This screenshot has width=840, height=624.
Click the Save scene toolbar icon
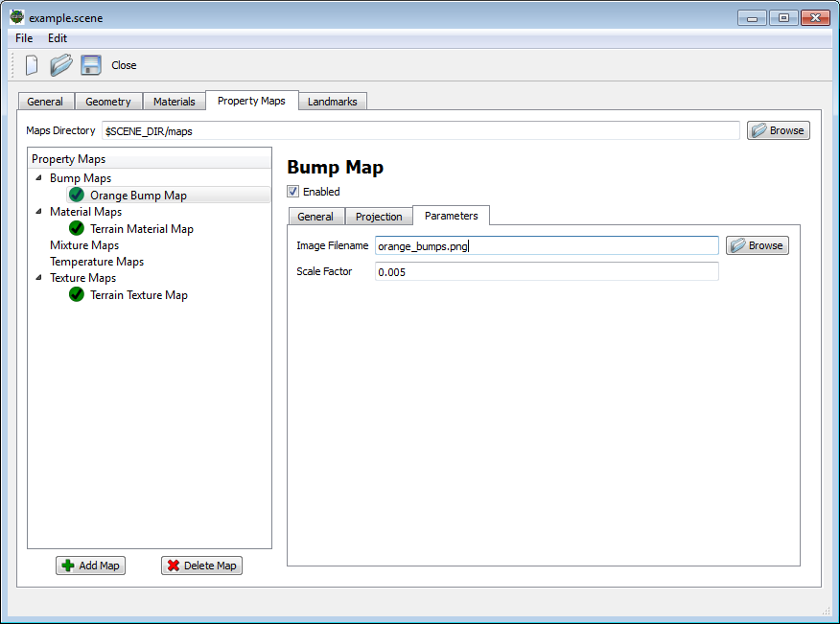tap(90, 64)
